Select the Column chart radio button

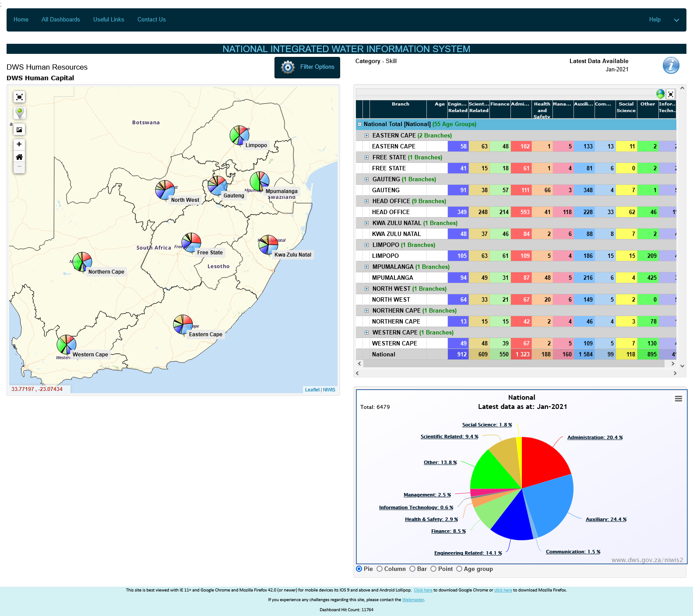[380, 569]
